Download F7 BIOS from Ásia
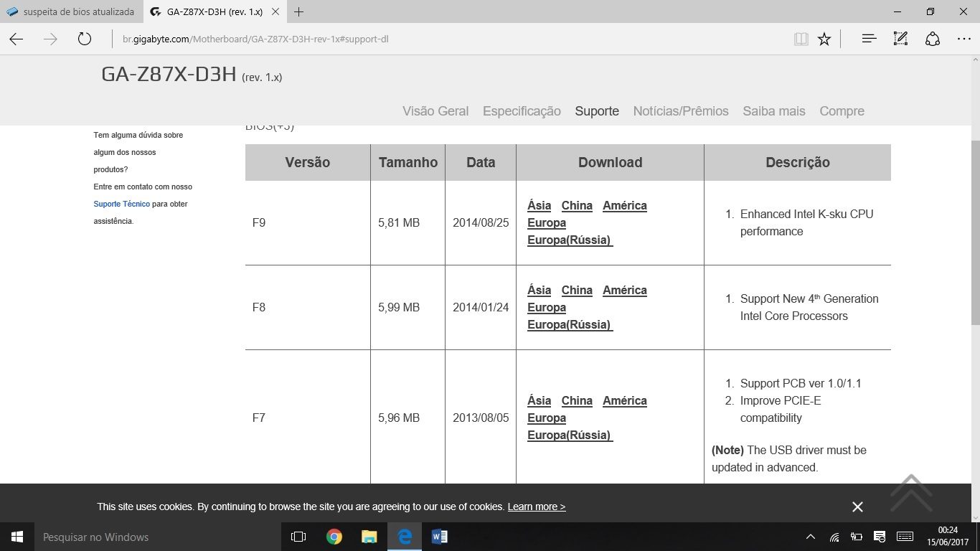Screen dimensions: 980x551 click(x=539, y=401)
